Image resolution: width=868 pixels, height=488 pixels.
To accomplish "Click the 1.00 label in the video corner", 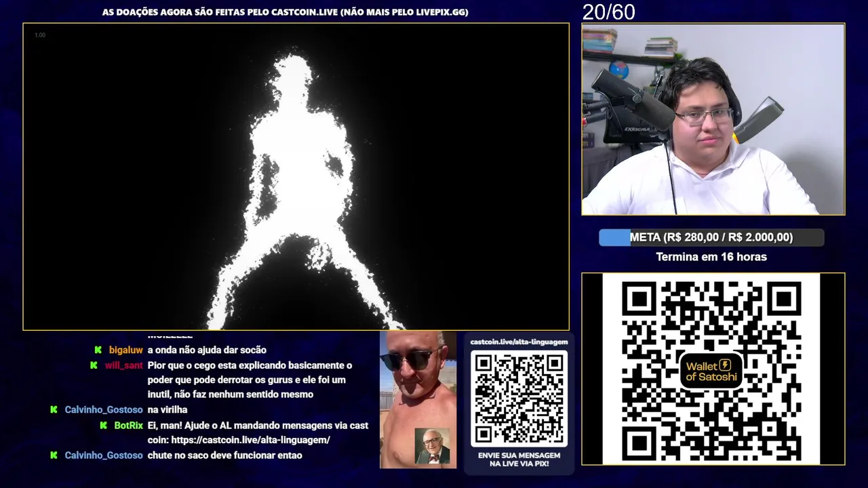I will point(40,35).
